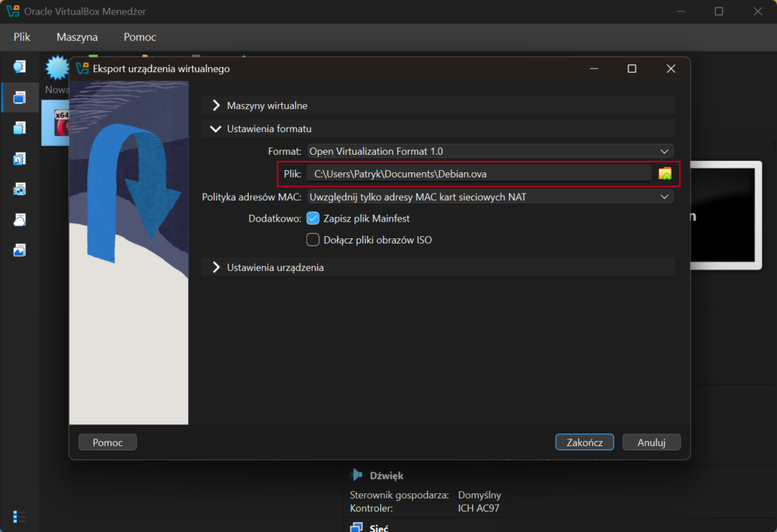Viewport: 777px width, 532px height.
Task: Open the Welcome speech-bubble icon in sidebar
Action: click(x=20, y=67)
